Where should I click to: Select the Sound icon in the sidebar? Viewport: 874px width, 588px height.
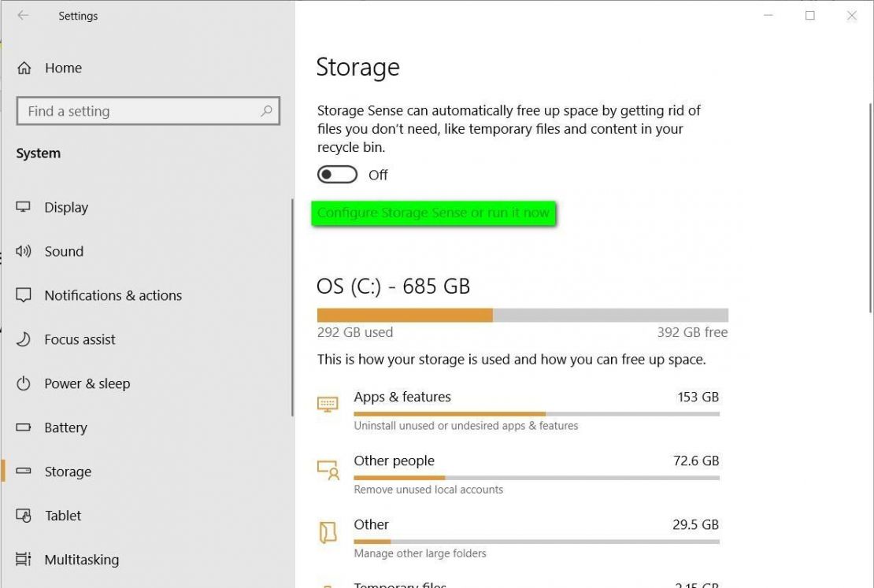tap(21, 251)
